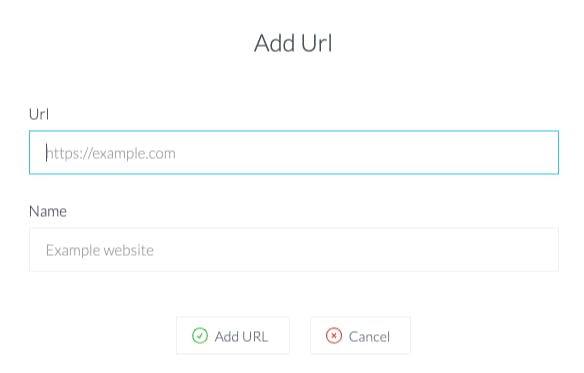This screenshot has height=373, width=584.
Task: Click the Example website placeholder text
Action: pyautogui.click(x=100, y=250)
